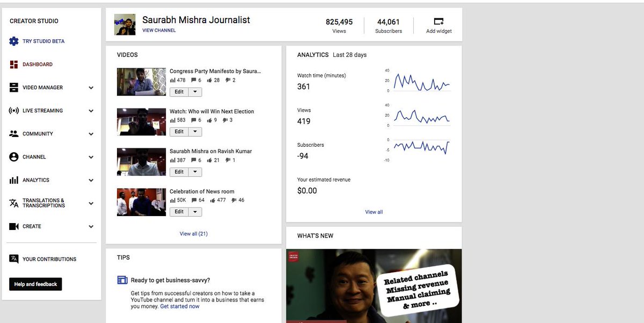The width and height of the screenshot is (644, 323).
Task: Click likes thumb icon of Celebration of News room
Action: (213, 200)
